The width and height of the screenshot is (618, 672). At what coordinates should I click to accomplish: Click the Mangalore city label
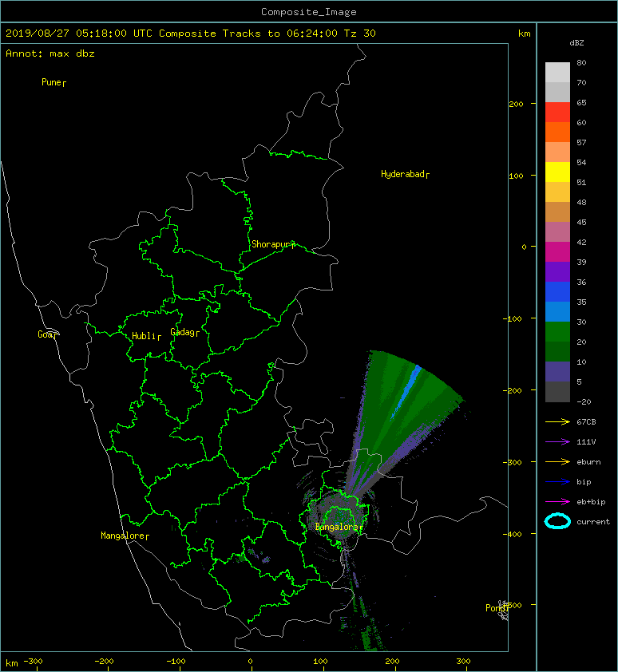125,536
